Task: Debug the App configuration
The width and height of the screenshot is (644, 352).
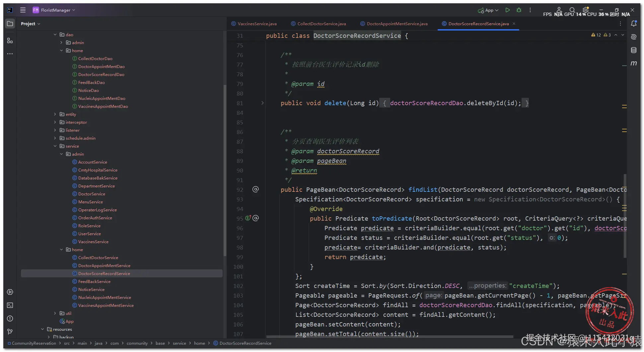Action: [519, 10]
